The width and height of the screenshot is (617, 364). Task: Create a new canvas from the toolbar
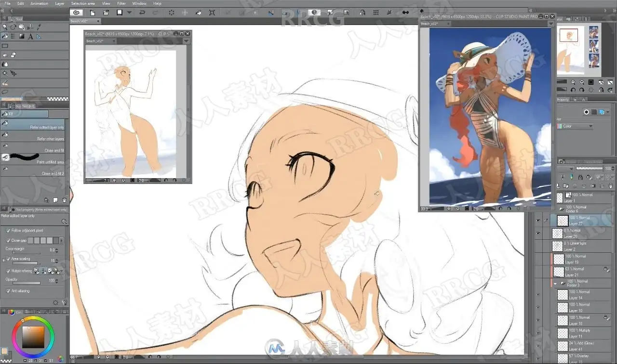point(93,13)
